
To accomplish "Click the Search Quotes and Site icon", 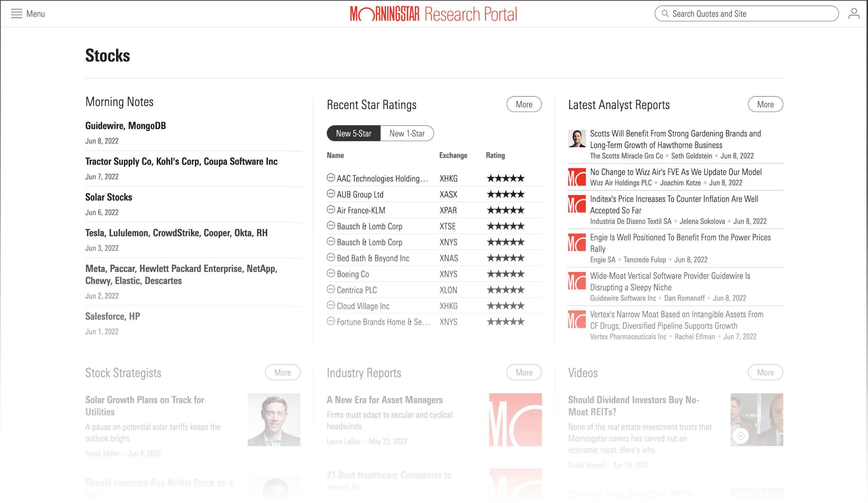I will (x=665, y=13).
